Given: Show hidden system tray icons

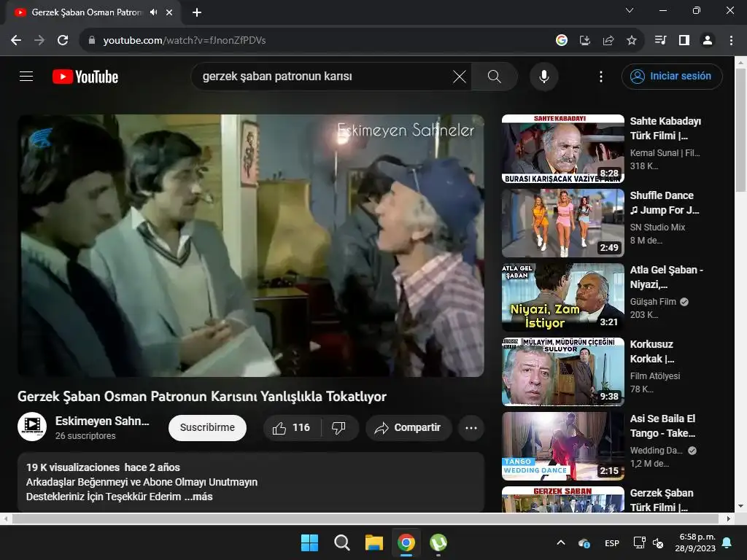Looking at the screenshot, I should click(x=561, y=542).
